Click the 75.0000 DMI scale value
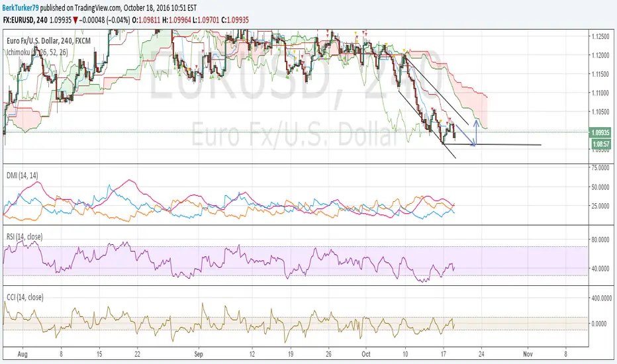Screen dimensions: 617x364 click(x=600, y=167)
